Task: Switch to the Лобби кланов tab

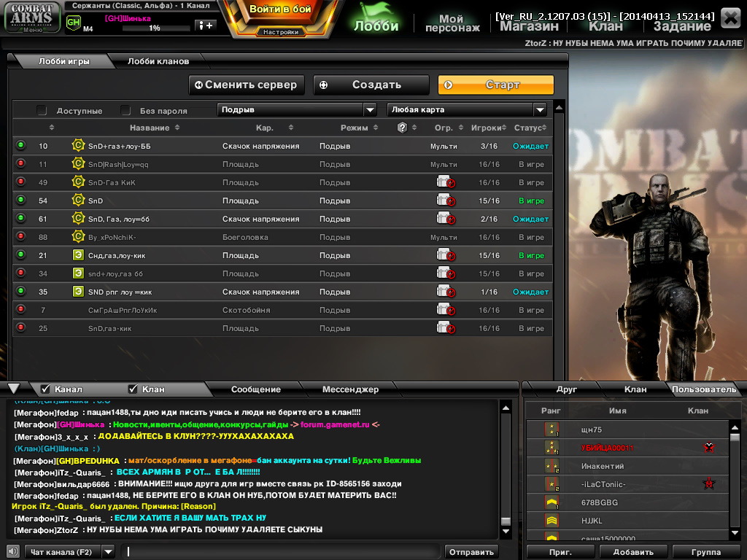Action: [x=158, y=61]
